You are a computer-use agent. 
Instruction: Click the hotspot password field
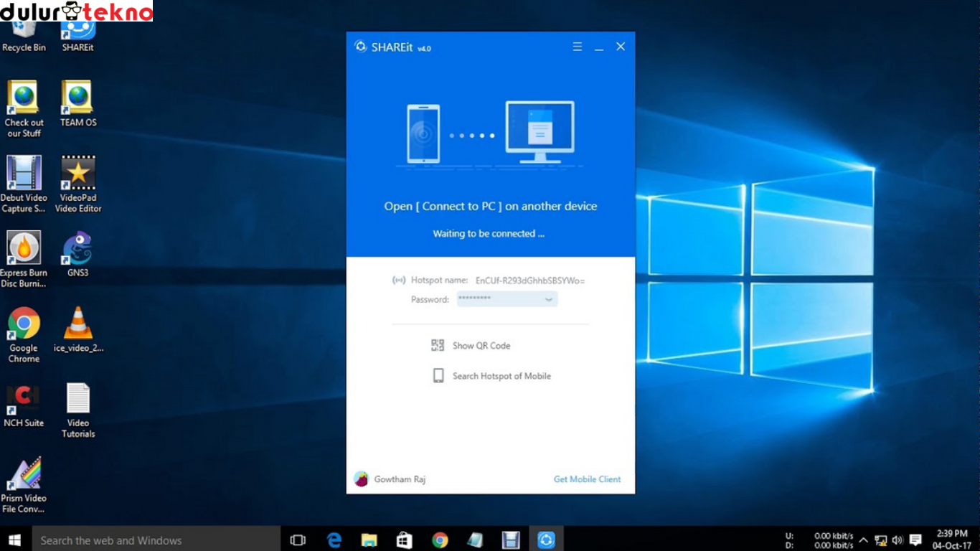[x=507, y=299]
